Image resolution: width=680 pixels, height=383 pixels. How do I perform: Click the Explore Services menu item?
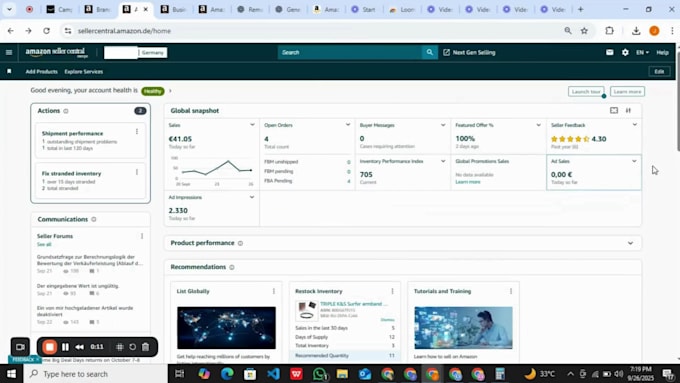pyautogui.click(x=84, y=72)
